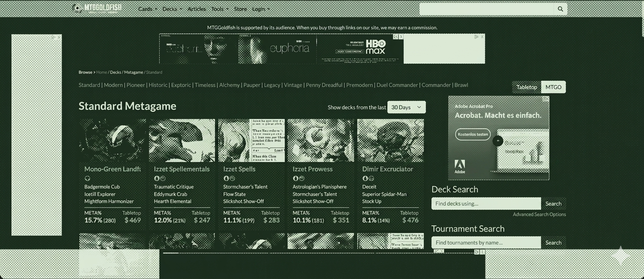Image resolution: width=644 pixels, height=279 pixels.
Task: Click red mana symbol on Izzet Prowess
Action: pos(302,178)
